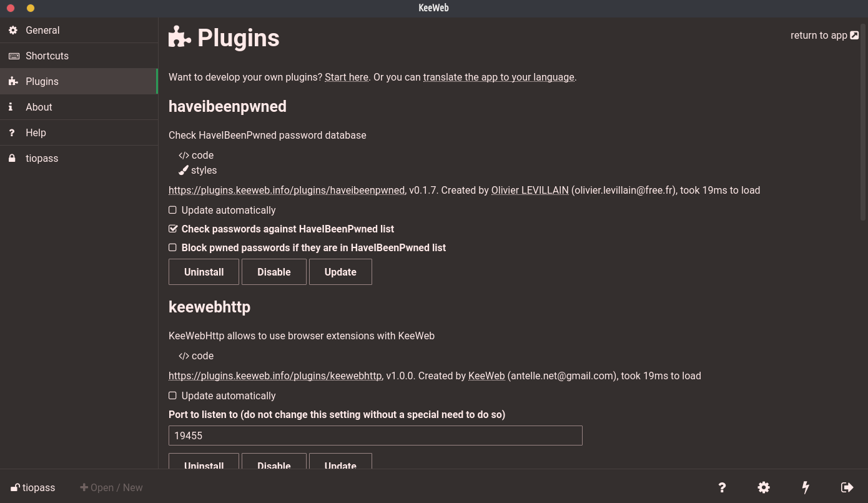868x503 pixels.
Task: Enable Block pwned passwords option
Action: click(172, 247)
